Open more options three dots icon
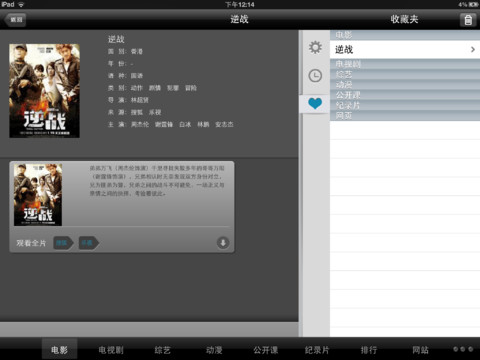 [x=463, y=349]
